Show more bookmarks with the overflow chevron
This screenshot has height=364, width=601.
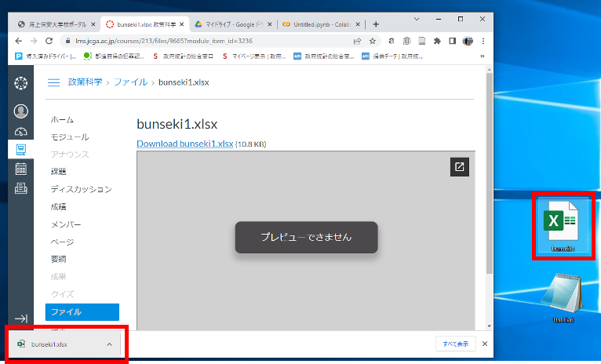coord(482,56)
